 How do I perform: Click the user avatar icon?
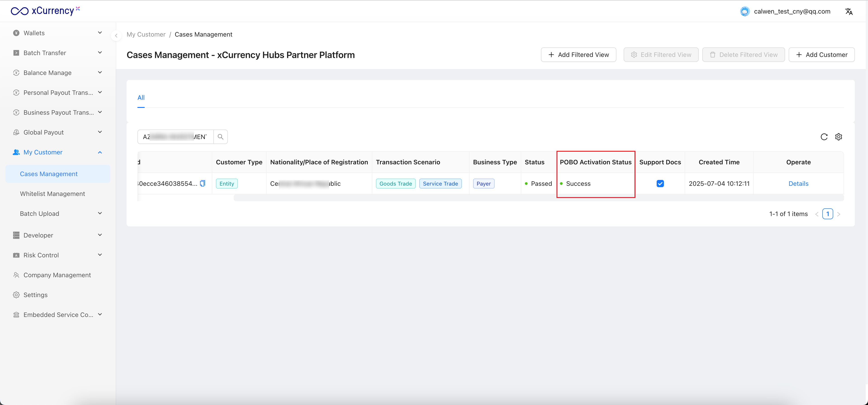[x=744, y=12]
